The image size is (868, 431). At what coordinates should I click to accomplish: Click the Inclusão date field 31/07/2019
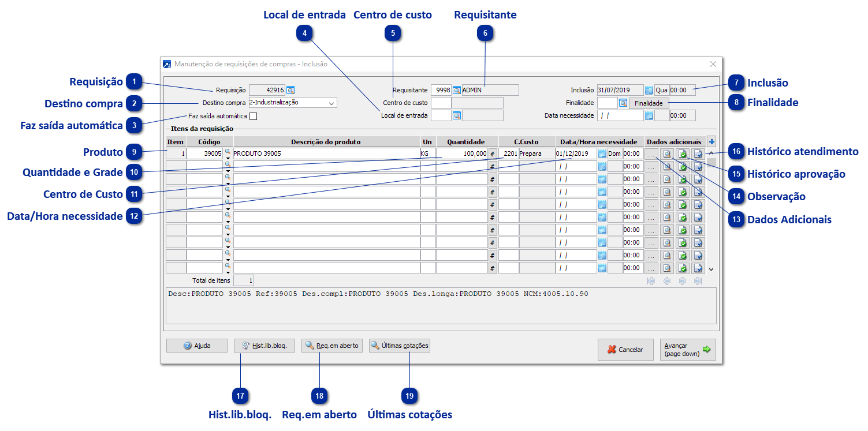[x=620, y=90]
